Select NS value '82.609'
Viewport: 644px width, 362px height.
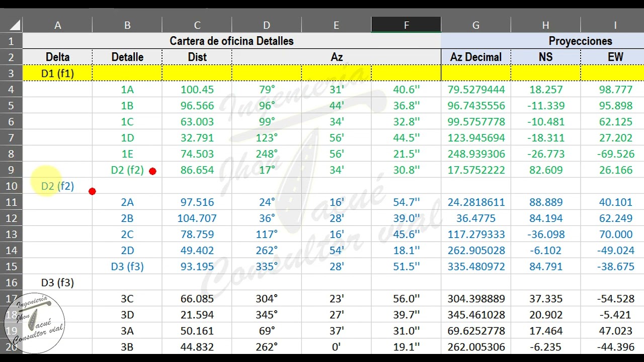(x=545, y=169)
